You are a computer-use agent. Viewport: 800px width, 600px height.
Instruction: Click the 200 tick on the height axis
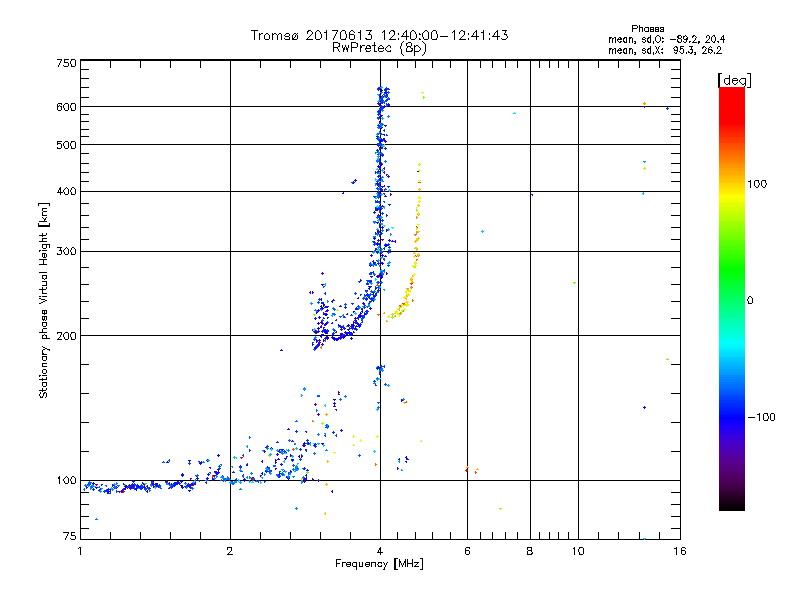66,335
